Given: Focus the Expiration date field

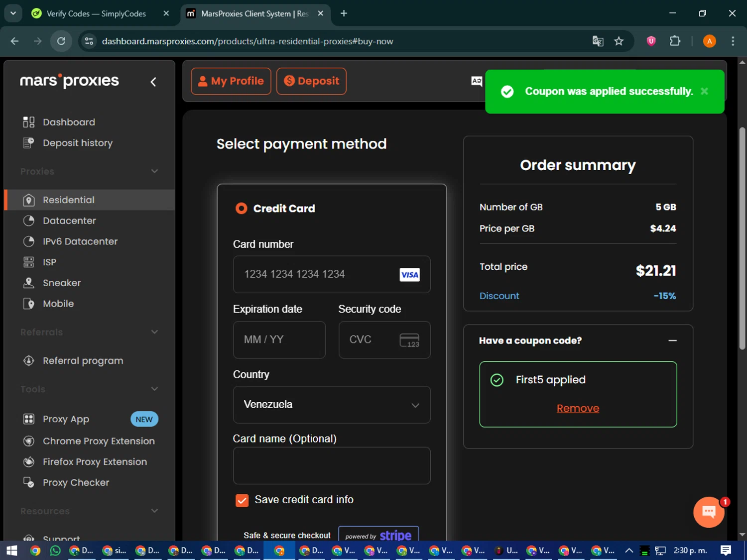Looking at the screenshot, I should tap(279, 339).
